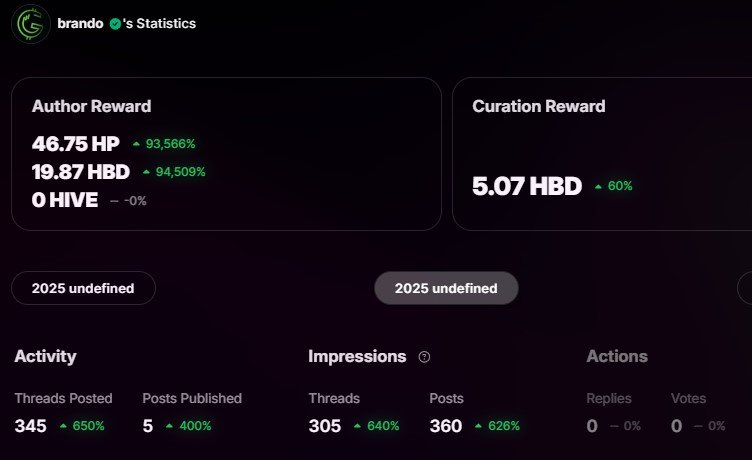Viewport: 752px width, 460px height.
Task: Click the green verified badge next to brando
Action: click(x=115, y=24)
